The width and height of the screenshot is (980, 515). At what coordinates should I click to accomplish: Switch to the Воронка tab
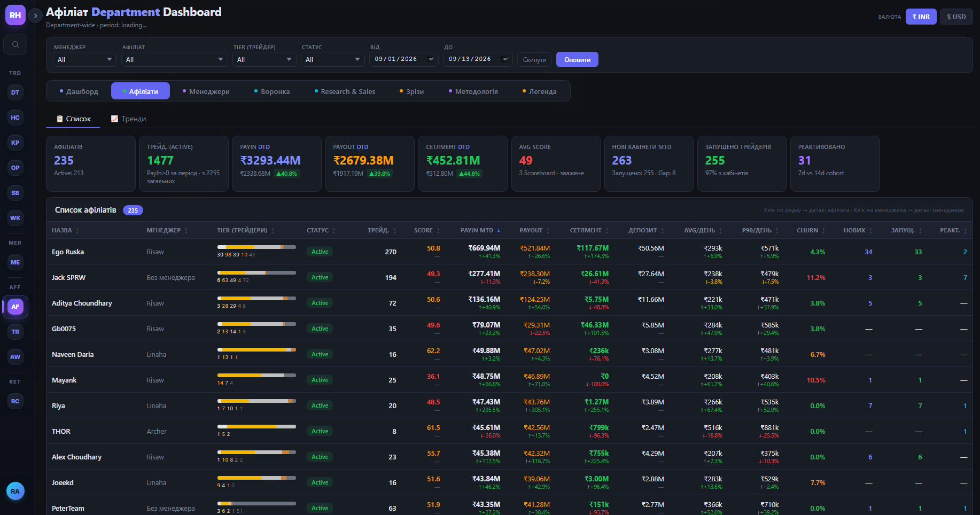[272, 91]
